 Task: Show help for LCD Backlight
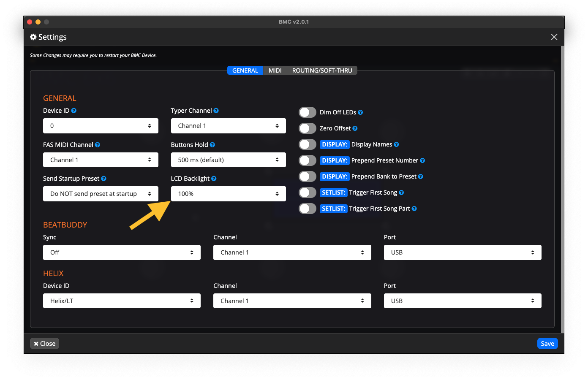(214, 179)
